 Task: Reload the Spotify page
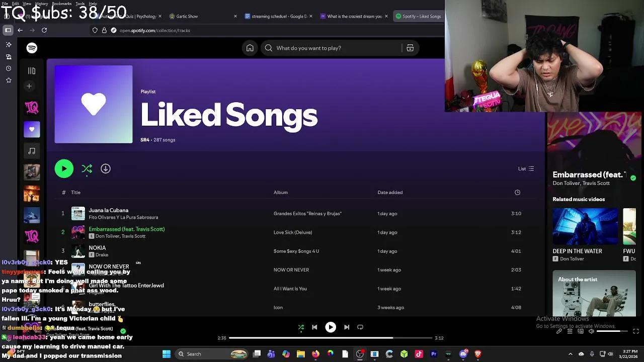[44, 30]
